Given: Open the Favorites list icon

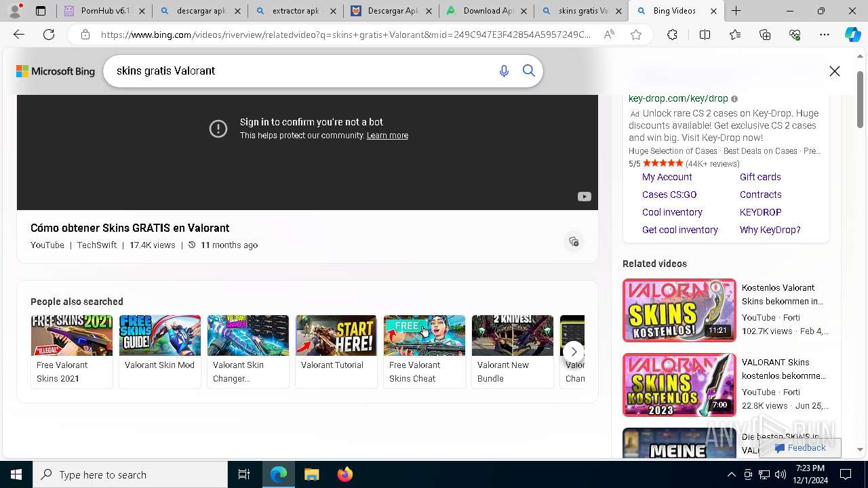Looking at the screenshot, I should tap(735, 35).
